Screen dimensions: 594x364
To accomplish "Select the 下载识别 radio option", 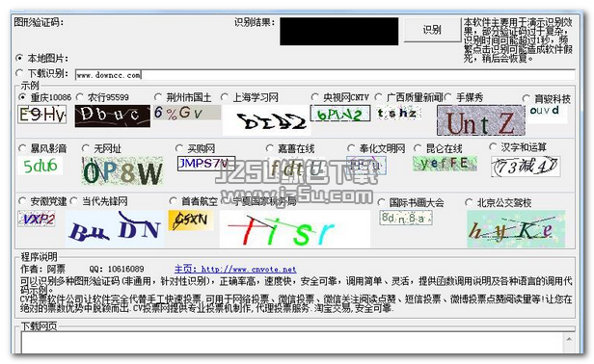I will 19,72.
